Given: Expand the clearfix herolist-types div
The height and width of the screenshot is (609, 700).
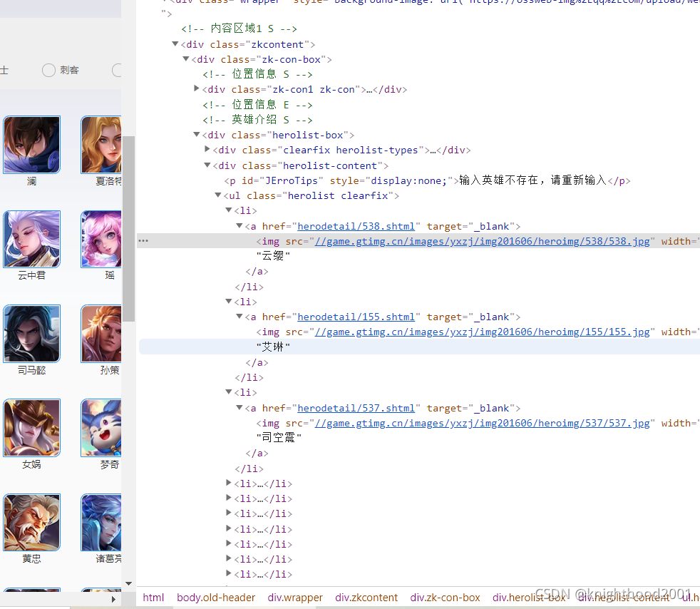Looking at the screenshot, I should tap(207, 149).
